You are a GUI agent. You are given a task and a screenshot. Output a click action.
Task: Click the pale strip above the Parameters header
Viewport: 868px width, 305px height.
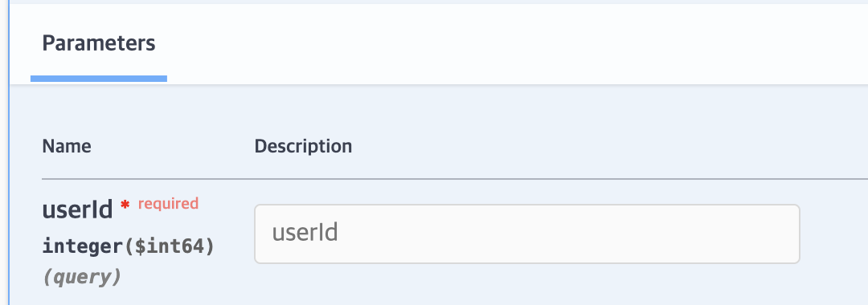tap(439, 2)
